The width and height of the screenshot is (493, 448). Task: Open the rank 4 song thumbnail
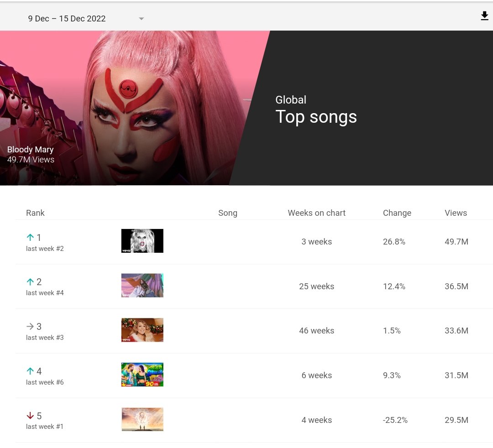tap(142, 375)
